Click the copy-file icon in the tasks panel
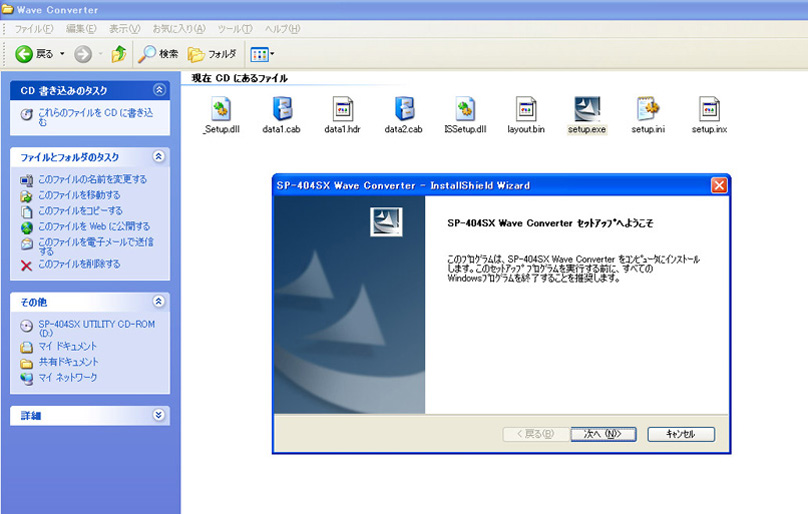Screen dimensions: 808x514 [x=26, y=212]
